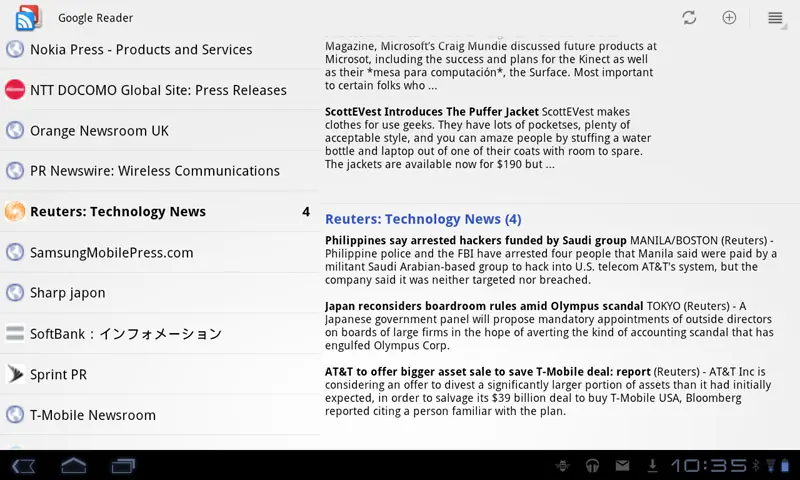
Task: Open the Nokia Press - Products and Services feed
Action: 160,49
